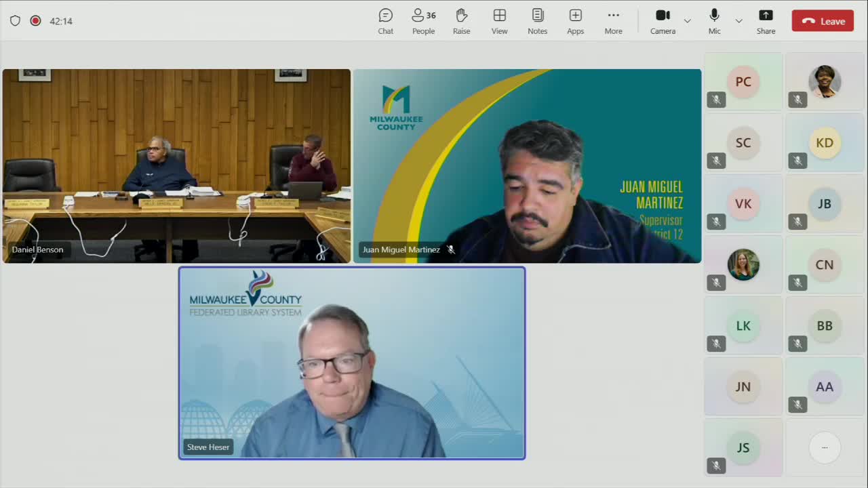The width and height of the screenshot is (868, 488).
Task: Select Daniel Benson's video tile
Action: 176,166
